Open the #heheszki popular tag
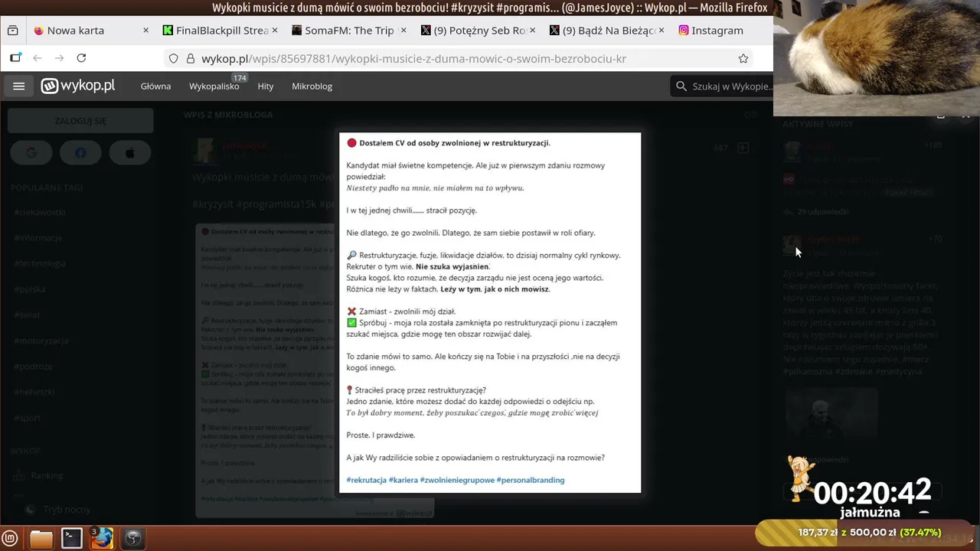This screenshot has height=551, width=980. pos(34,392)
